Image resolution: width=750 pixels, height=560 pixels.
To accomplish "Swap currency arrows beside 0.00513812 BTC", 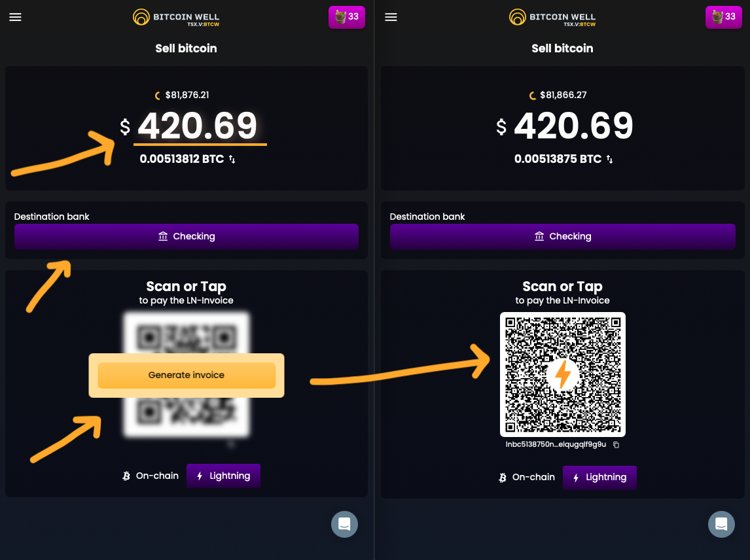I will coord(232,160).
